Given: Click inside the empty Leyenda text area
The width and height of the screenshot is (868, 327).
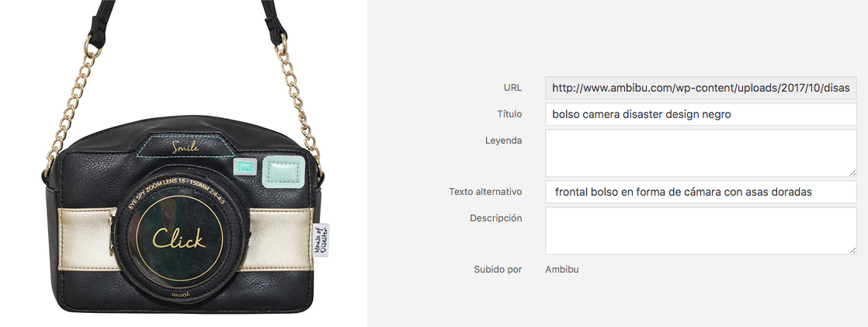Looking at the screenshot, I should [x=701, y=153].
